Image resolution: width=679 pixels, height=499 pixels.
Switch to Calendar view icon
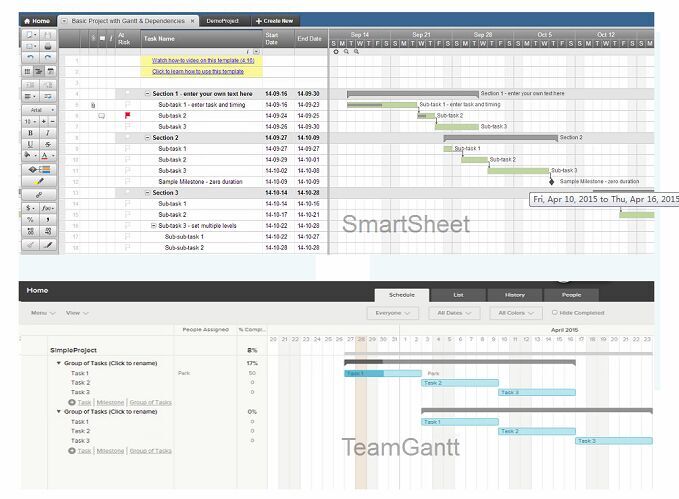[x=50, y=71]
